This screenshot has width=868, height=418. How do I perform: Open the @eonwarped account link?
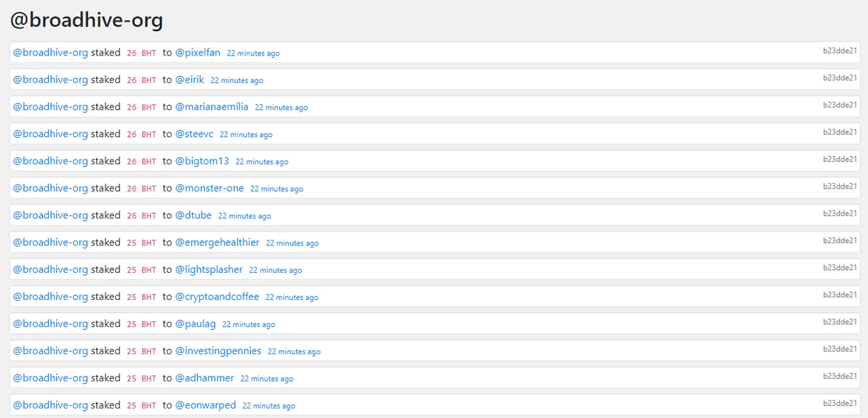coord(205,405)
